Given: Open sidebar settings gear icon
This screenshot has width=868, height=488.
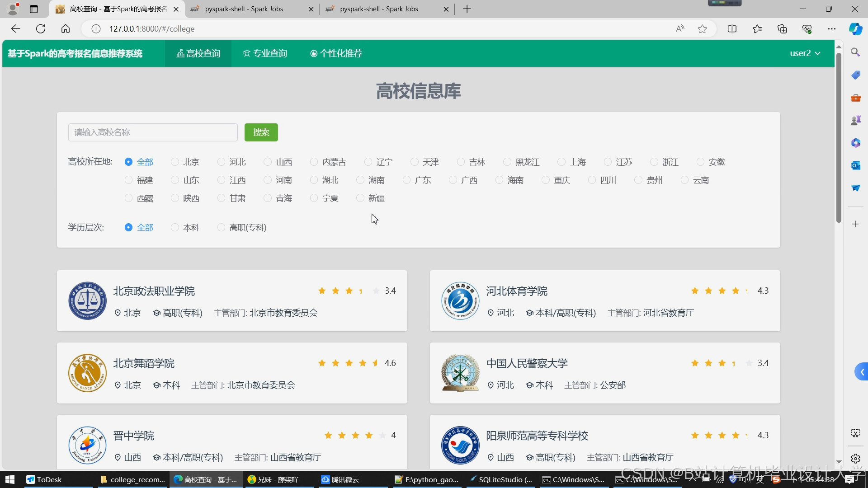Looking at the screenshot, I should tap(855, 459).
